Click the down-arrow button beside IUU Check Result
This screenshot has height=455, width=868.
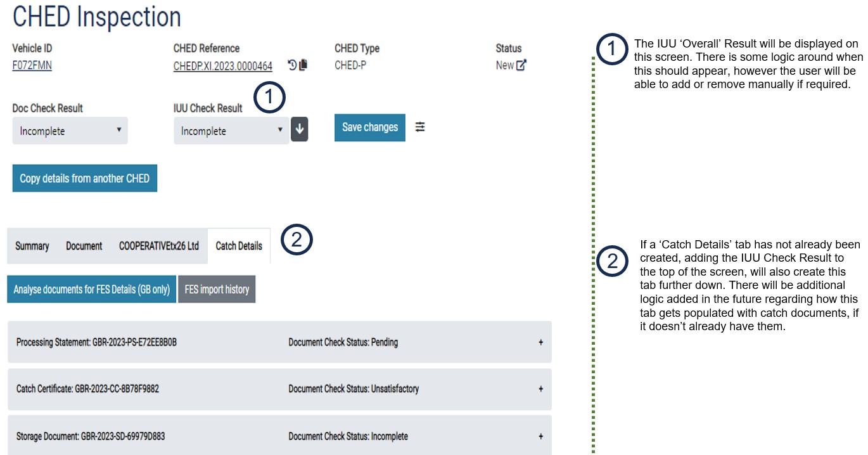point(300,130)
